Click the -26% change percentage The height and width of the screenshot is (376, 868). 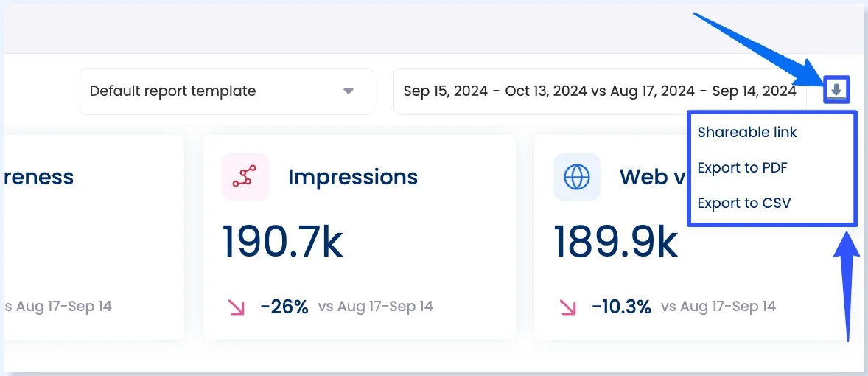284,307
